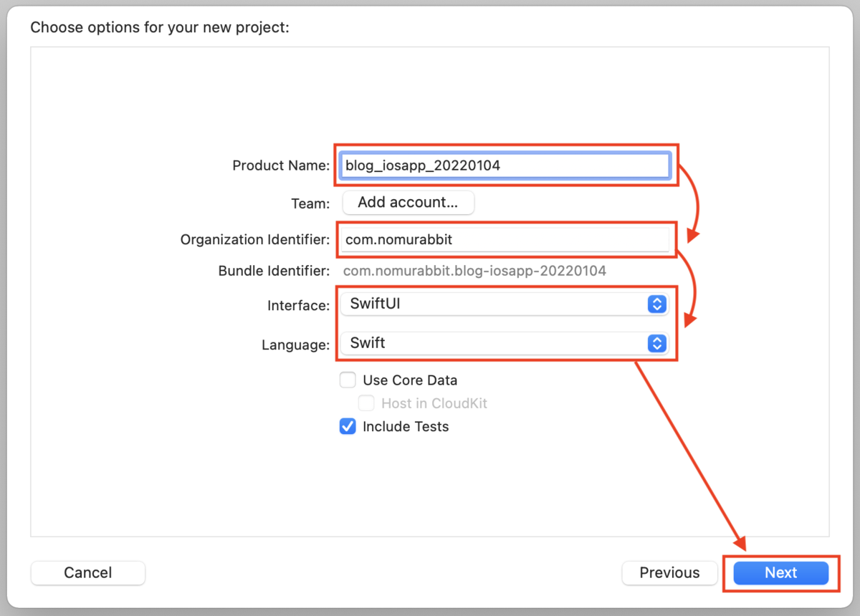860x616 pixels.
Task: Click the 'Language:' label
Action: pyautogui.click(x=295, y=345)
